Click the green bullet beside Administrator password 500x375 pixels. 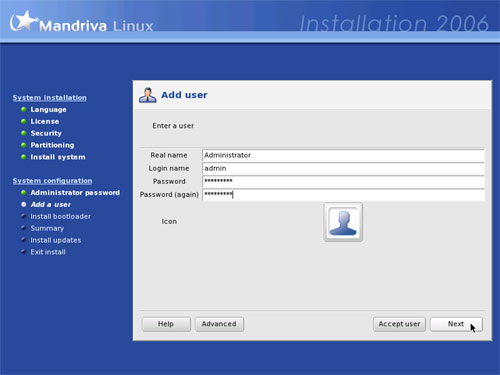pos(23,192)
